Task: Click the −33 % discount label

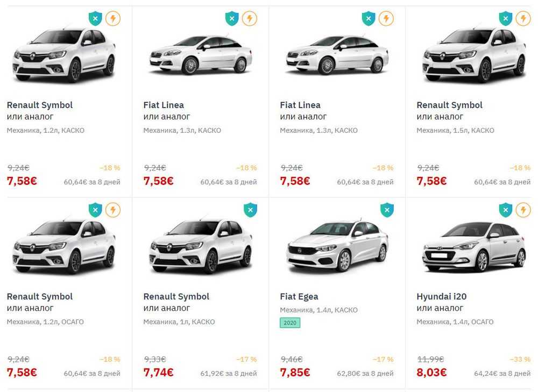Action: coord(520,359)
